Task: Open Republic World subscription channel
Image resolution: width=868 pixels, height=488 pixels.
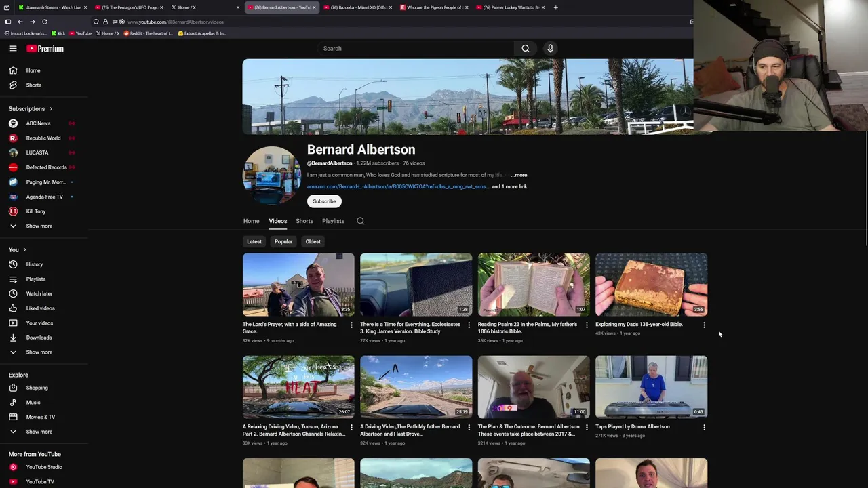Action: click(x=44, y=138)
